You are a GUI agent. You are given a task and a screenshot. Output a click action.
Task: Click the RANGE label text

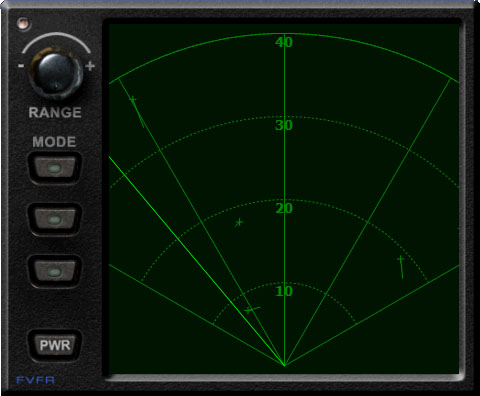click(x=55, y=113)
